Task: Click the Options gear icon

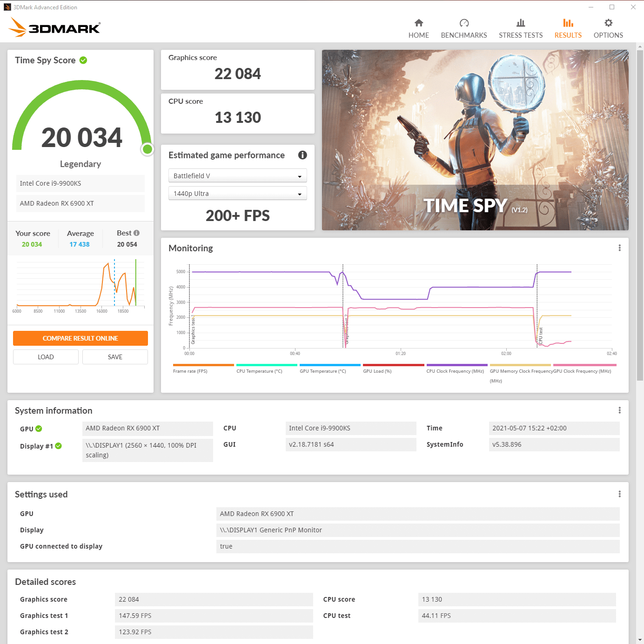Action: click(x=608, y=23)
